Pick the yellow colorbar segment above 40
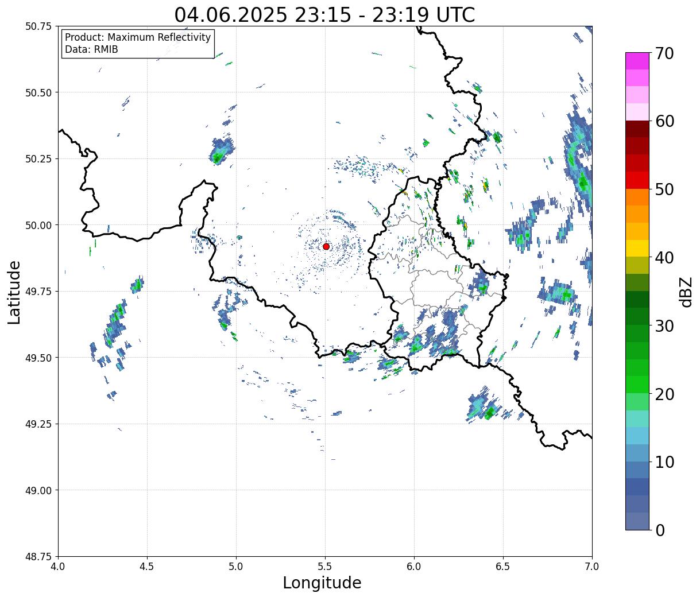Screen dimensions: 700x597 click(637, 248)
